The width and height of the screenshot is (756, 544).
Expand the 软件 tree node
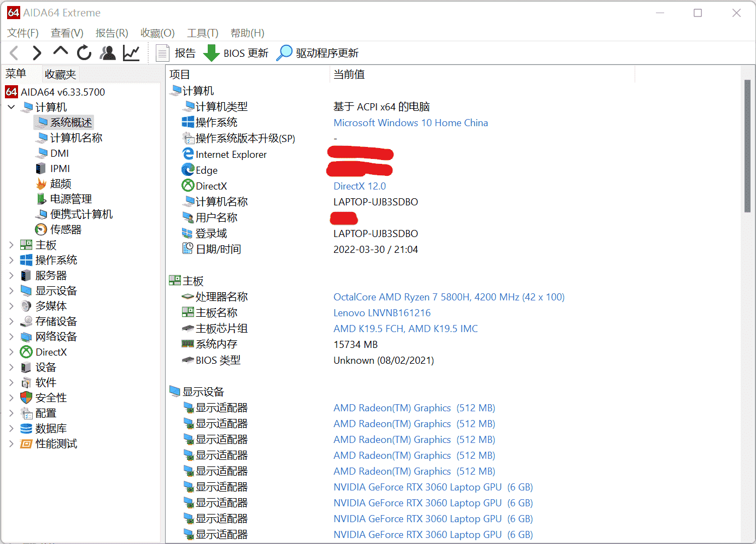(11, 383)
